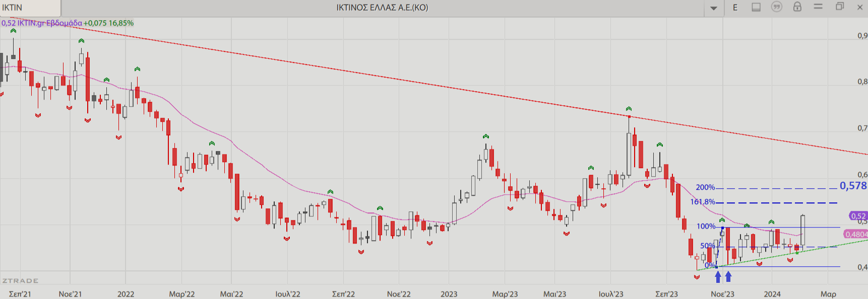Click the 0,7 price axis label
Screen dimensions: 868x299
pyautogui.click(x=862, y=128)
